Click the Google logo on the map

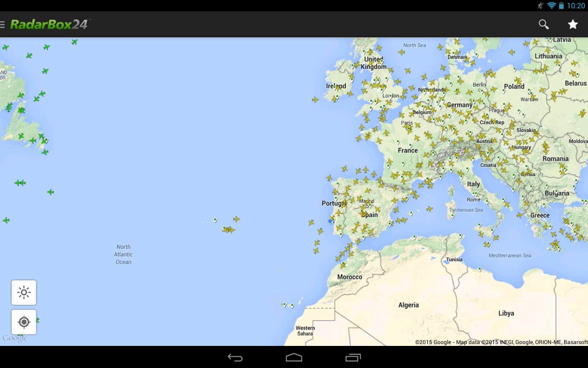point(15,339)
